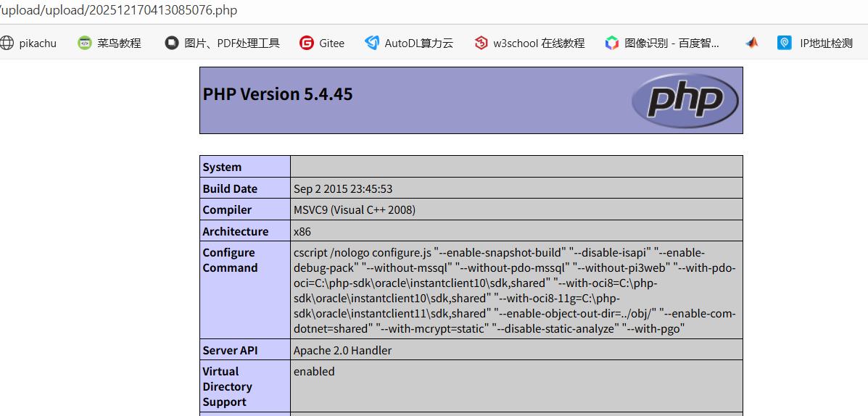Open AutoDL算力云 bookmark text
The height and width of the screenshot is (416, 868).
(x=419, y=43)
